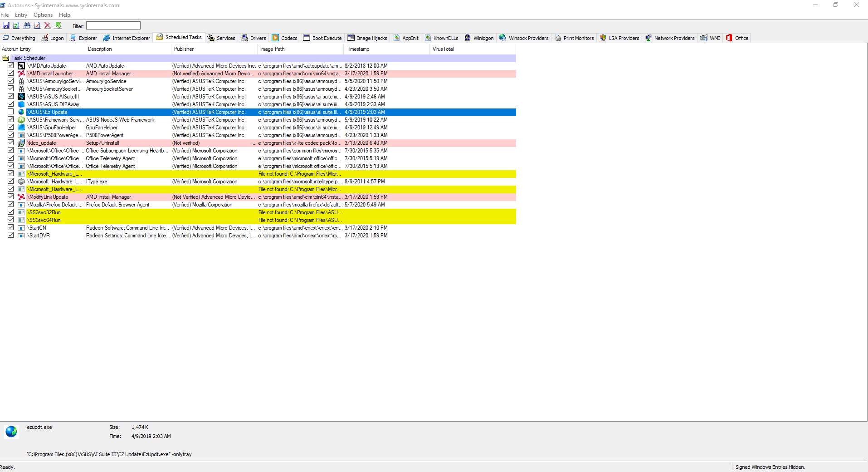Click the ASUS Ez Update globe icon

point(21,112)
